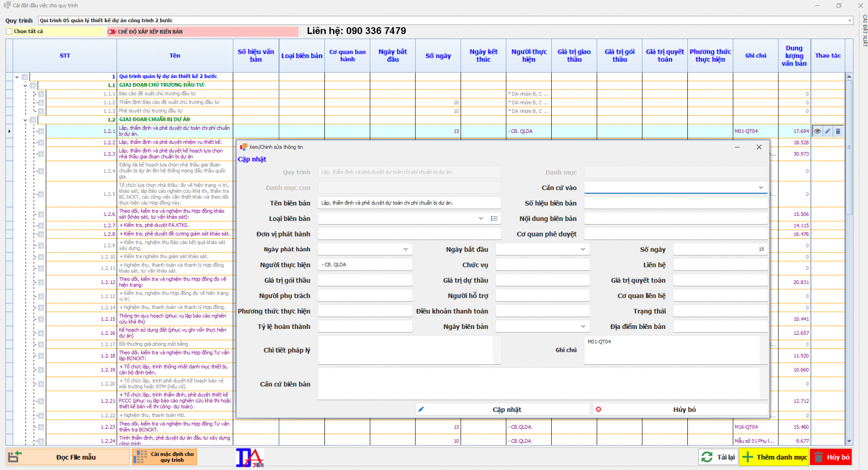
Task: Open the Quy trình dropdown at top
Action: click(850, 21)
